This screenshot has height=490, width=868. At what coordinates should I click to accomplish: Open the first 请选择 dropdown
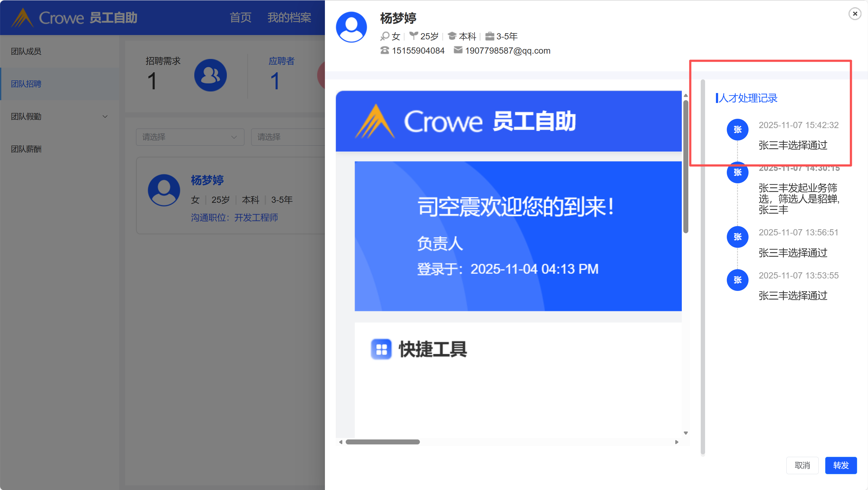(x=190, y=137)
